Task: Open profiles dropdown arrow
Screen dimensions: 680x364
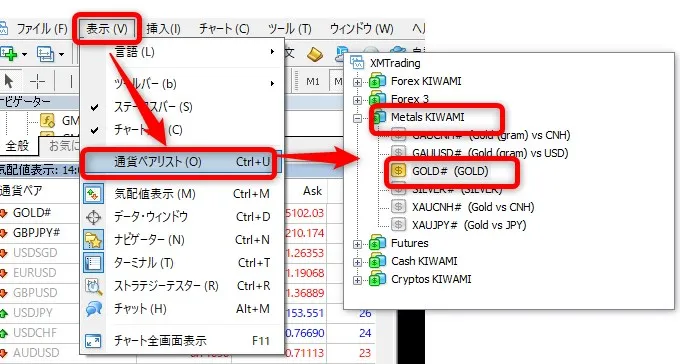Action: pos(62,54)
